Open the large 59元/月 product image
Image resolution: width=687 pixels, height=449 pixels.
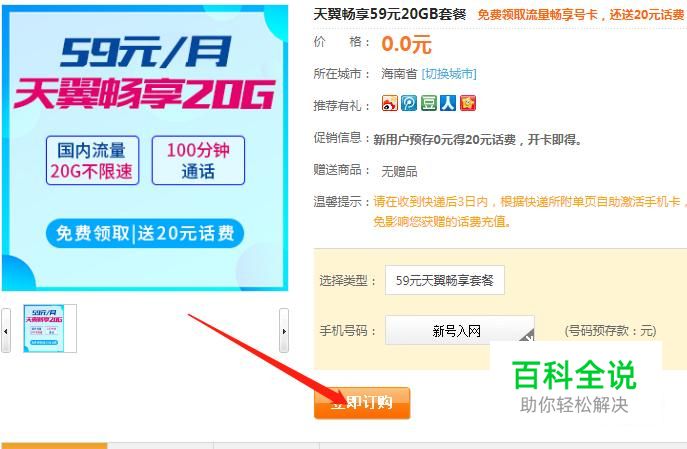145,148
